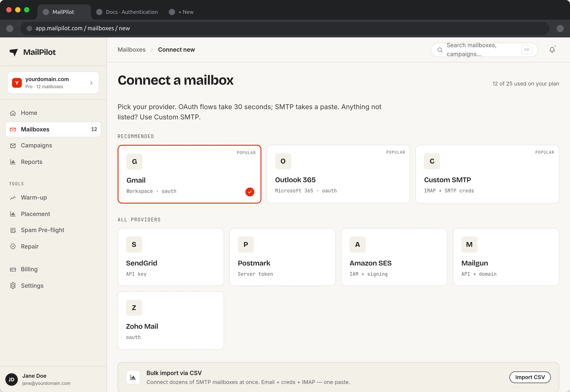Click the Outlook 365 O tile icon
The image size is (570, 392).
283,161
